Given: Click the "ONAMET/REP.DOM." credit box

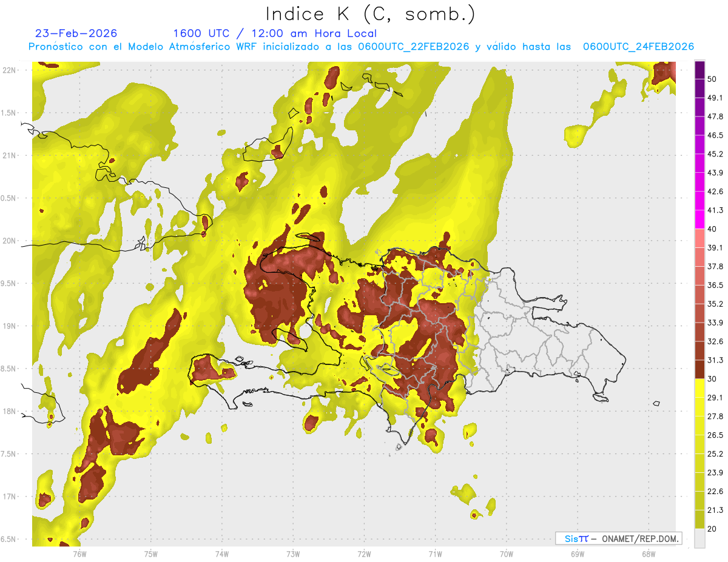Looking at the screenshot, I should (619, 538).
